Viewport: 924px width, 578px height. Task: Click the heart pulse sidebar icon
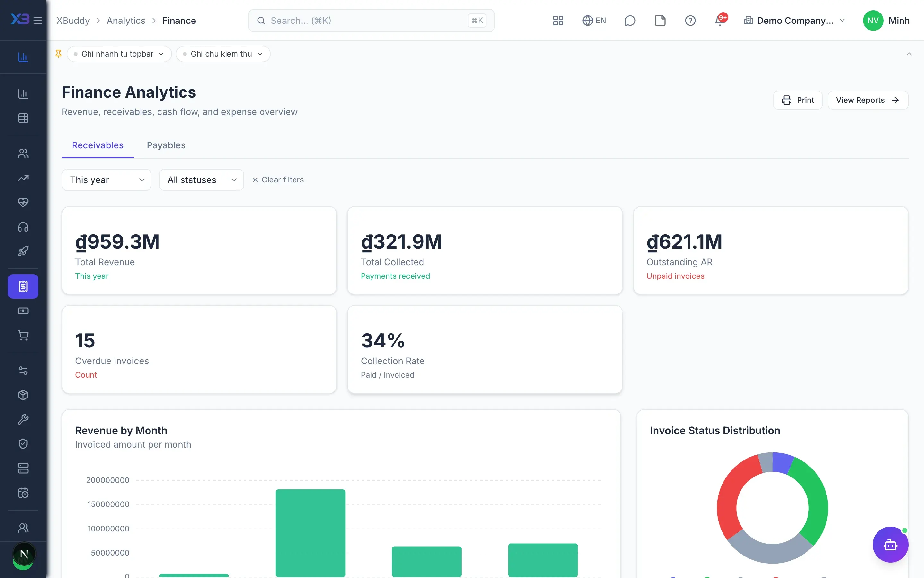tap(23, 202)
